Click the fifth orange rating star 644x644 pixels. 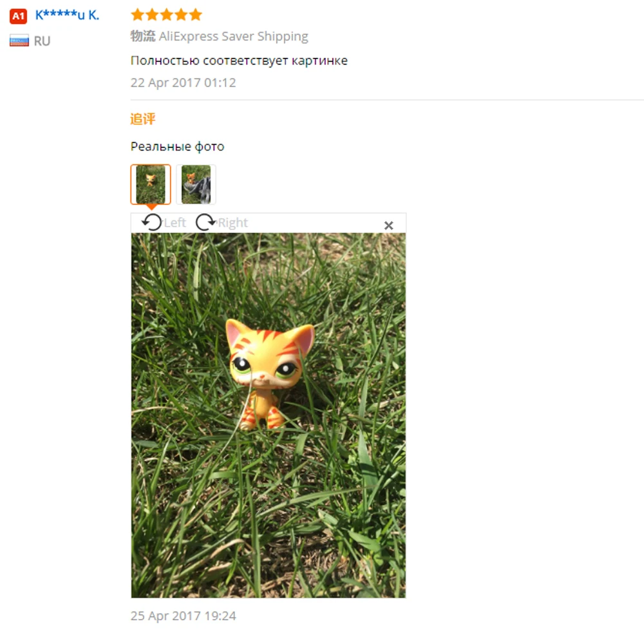tap(196, 15)
